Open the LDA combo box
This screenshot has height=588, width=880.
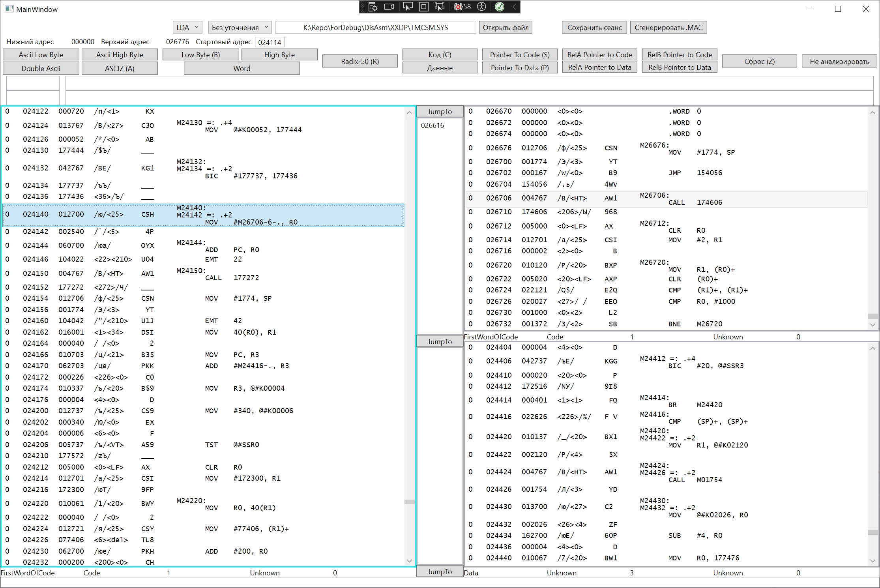point(187,27)
